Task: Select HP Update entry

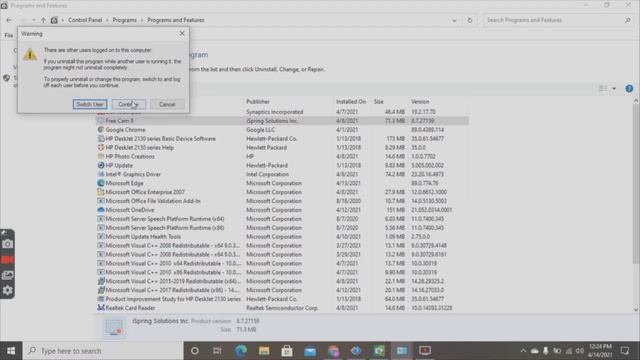Action: pos(119,165)
